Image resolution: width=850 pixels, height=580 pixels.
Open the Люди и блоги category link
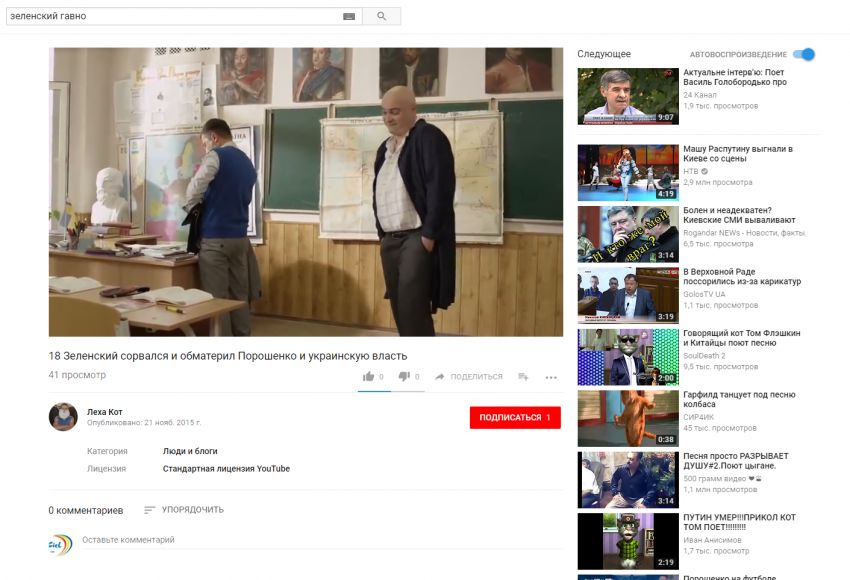point(190,451)
